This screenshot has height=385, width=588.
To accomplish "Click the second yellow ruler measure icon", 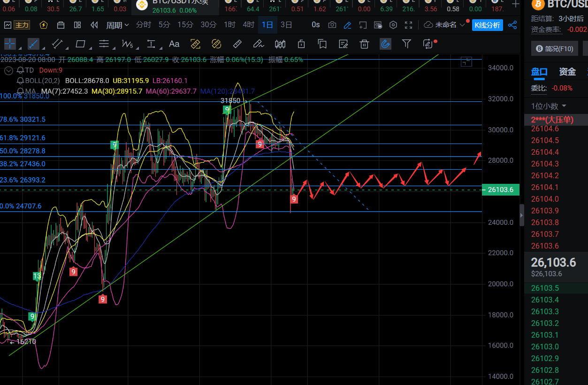I will click(216, 44).
